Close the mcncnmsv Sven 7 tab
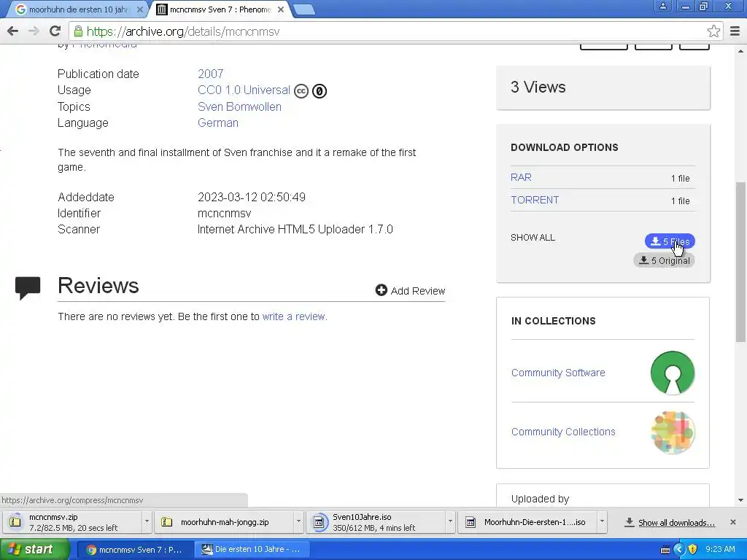This screenshot has height=560, width=747. click(281, 9)
